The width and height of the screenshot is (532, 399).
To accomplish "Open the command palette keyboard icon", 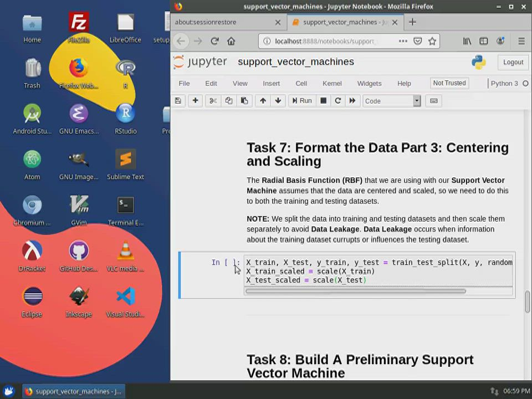I will click(433, 101).
